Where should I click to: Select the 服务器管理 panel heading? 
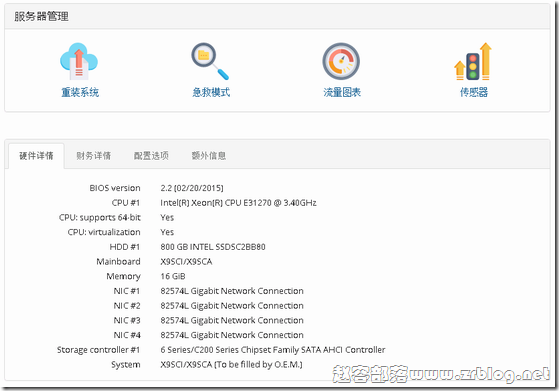41,16
